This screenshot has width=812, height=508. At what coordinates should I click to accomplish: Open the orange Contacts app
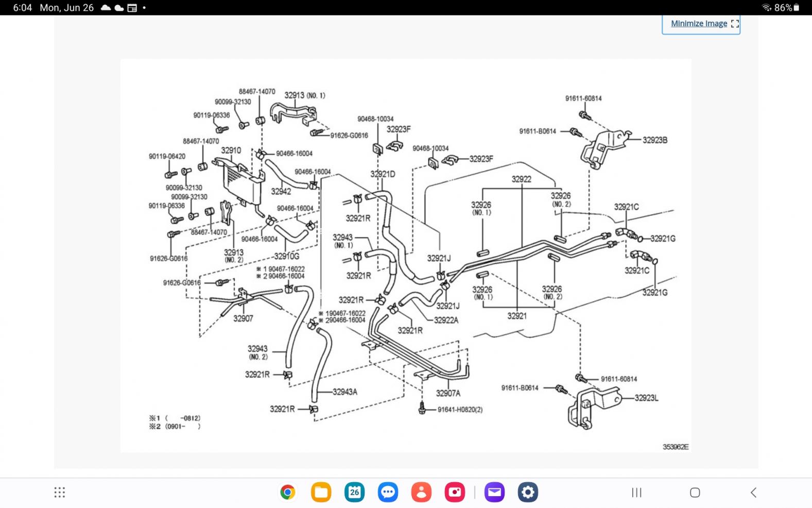point(421,492)
